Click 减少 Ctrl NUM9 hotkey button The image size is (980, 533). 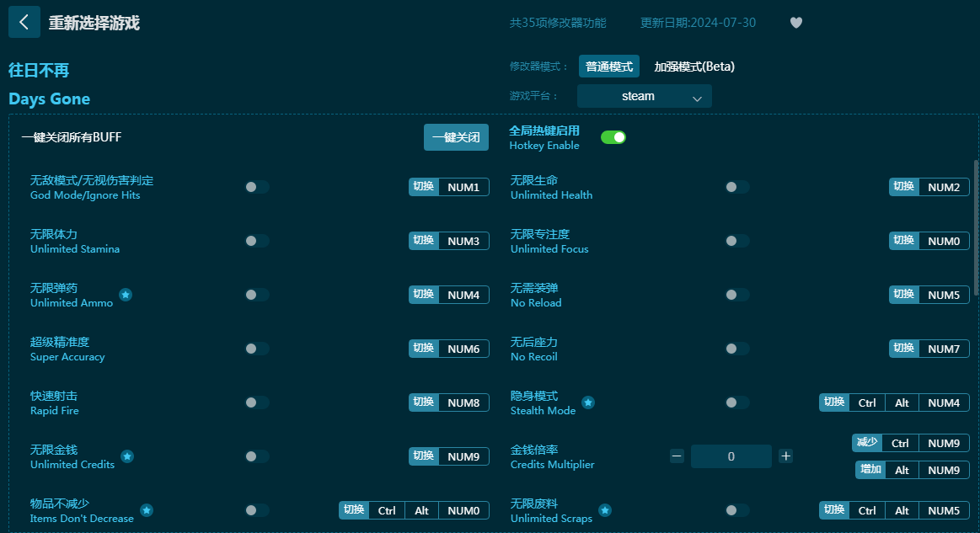click(911, 443)
